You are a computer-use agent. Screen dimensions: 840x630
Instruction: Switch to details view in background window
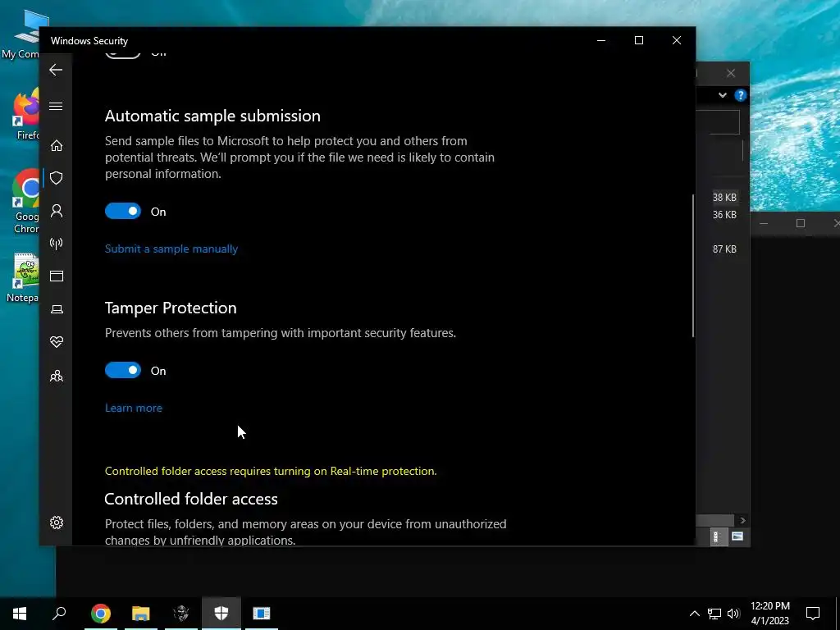pos(718,536)
